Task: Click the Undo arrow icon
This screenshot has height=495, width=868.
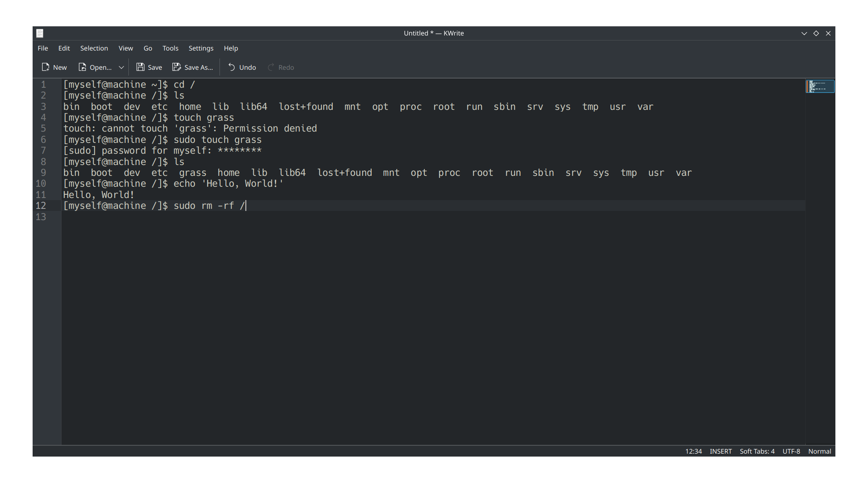Action: click(231, 67)
